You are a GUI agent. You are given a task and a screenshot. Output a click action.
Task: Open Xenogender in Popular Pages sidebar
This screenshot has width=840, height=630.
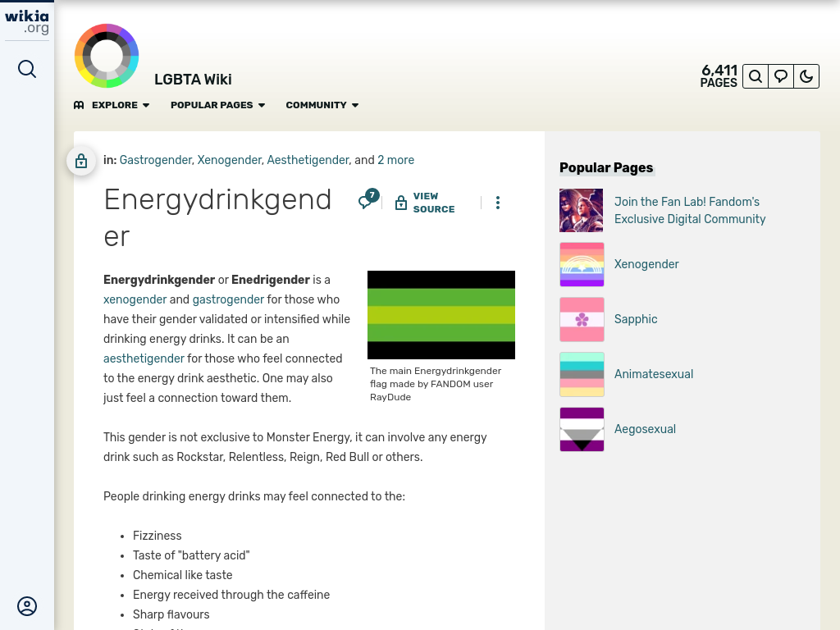point(646,264)
